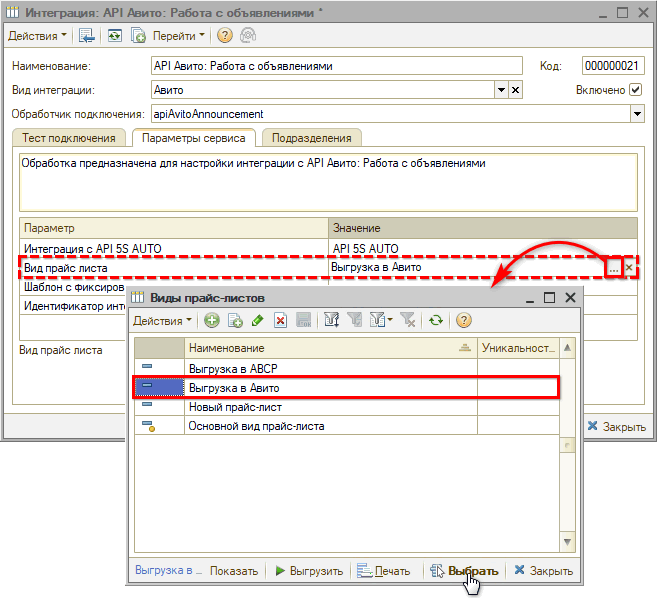Switch to the Подразделения tab
657x598 pixels.
pos(312,138)
